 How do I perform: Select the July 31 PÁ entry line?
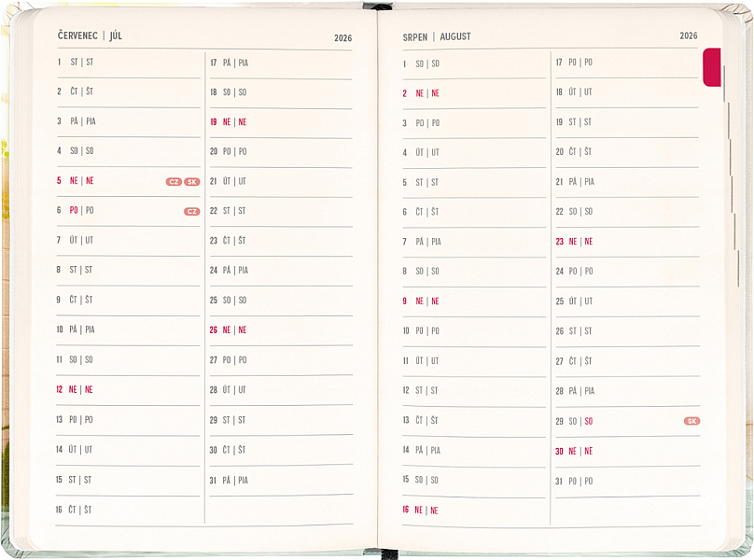(280, 481)
